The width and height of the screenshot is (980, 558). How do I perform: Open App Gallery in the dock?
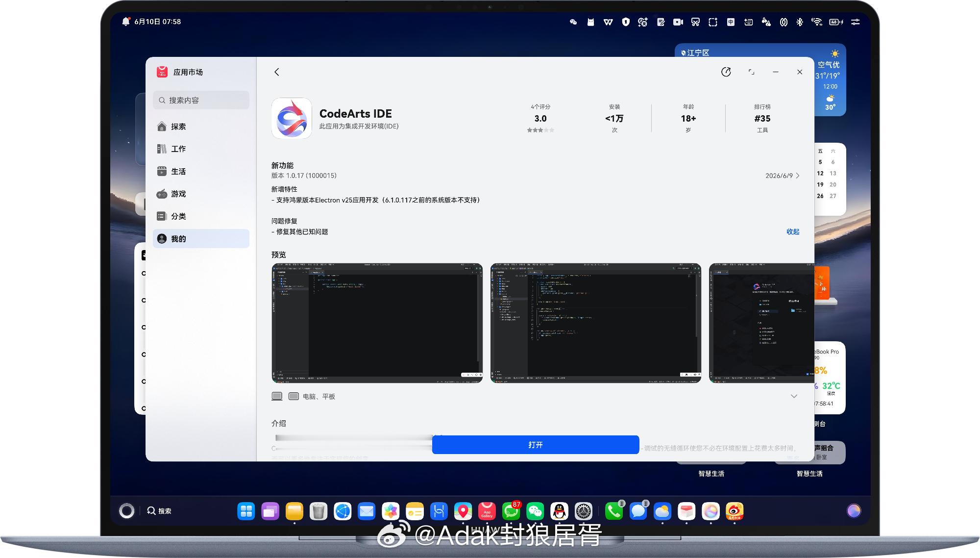tap(487, 511)
